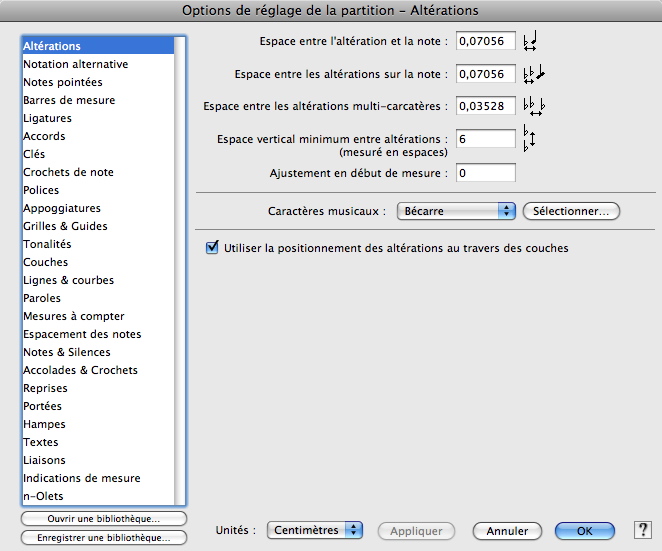Uncheck positionnement des altérations au travers des couches
662x551 pixels.
point(212,247)
